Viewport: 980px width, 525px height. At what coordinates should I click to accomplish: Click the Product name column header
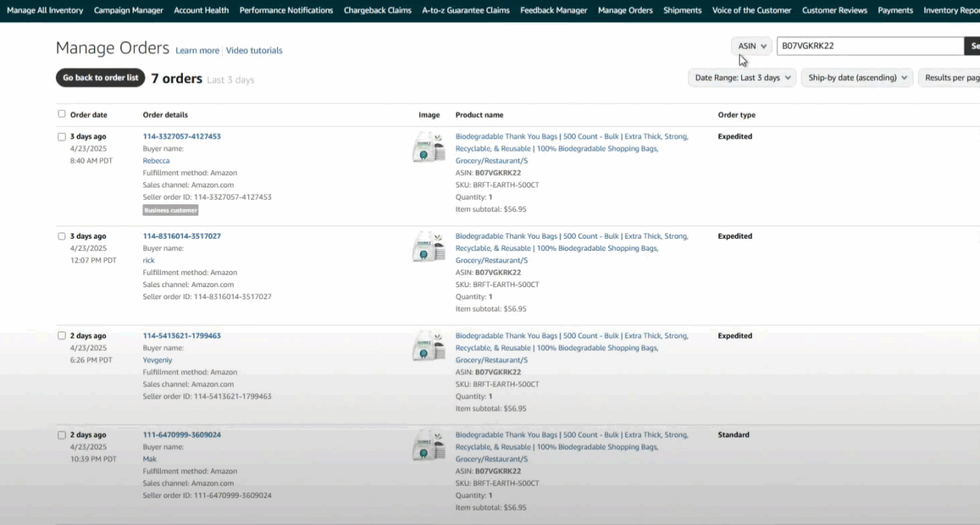(x=479, y=115)
